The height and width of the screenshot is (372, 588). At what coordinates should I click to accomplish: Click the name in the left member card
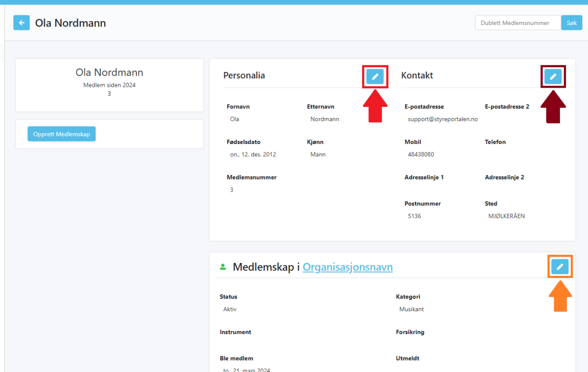(x=109, y=73)
